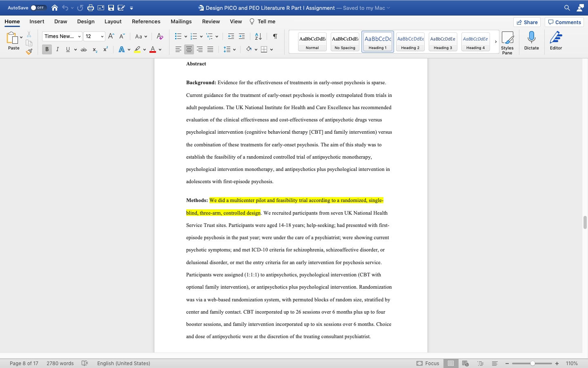Click the Cut scissors icon

point(29,34)
